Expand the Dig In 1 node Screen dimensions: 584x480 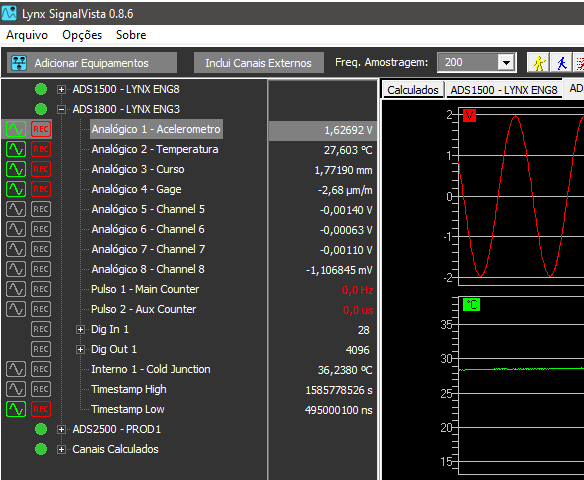click(80, 330)
